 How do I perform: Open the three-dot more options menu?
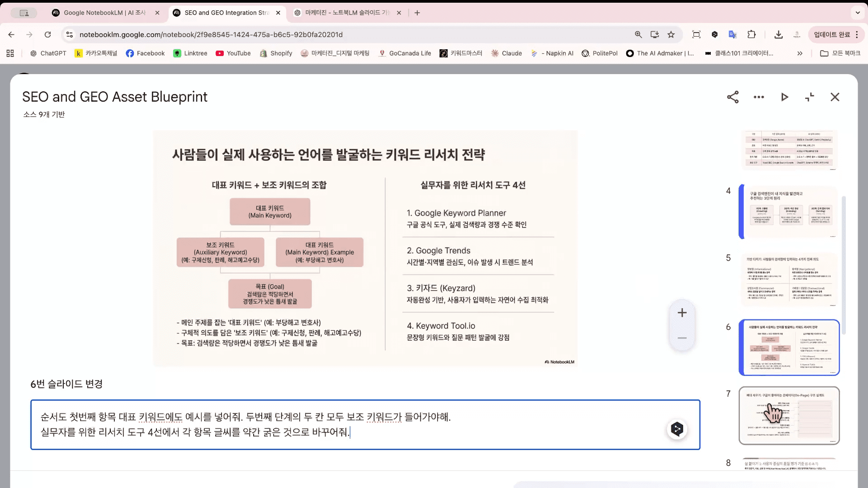point(759,97)
